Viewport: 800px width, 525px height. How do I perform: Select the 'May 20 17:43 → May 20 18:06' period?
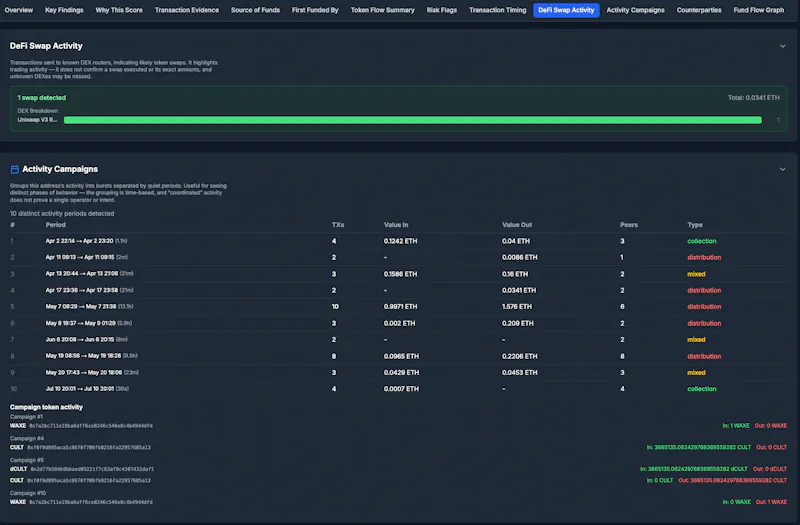[92, 372]
